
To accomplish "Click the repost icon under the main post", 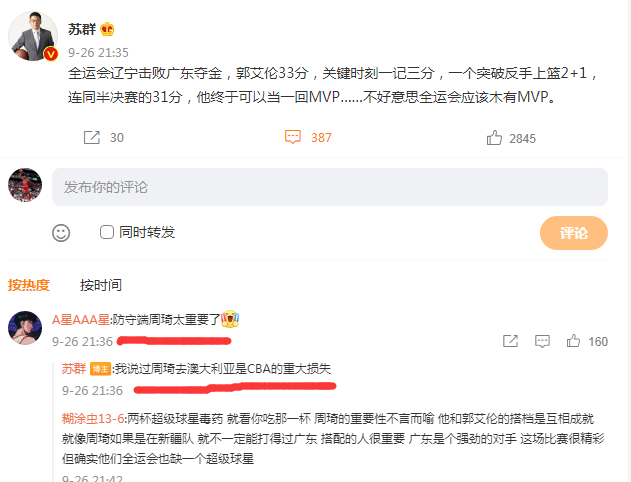I will click(x=91, y=137).
